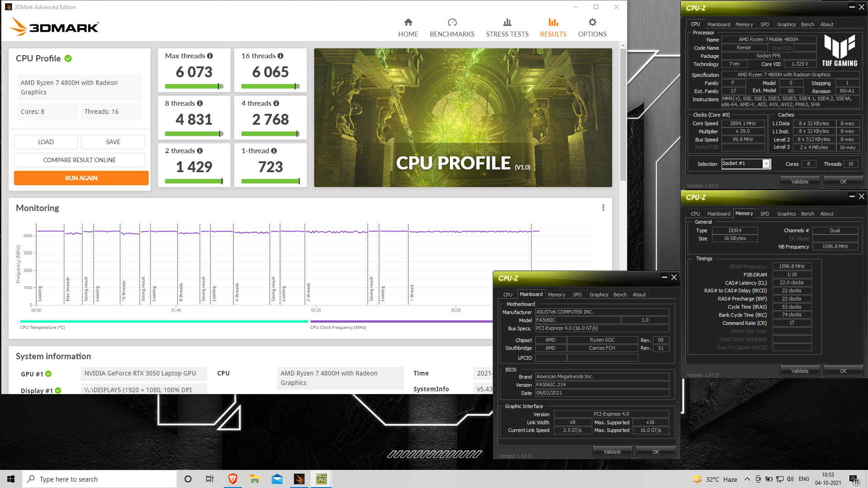The height and width of the screenshot is (488, 868).
Task: Click orange RUN AGAIN button
Action: point(81,178)
